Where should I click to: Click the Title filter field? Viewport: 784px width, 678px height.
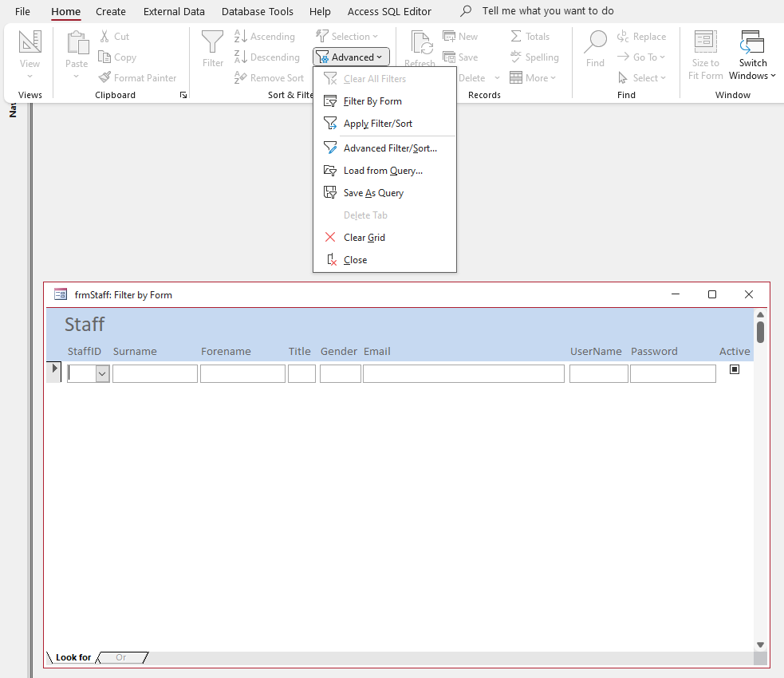coord(301,373)
